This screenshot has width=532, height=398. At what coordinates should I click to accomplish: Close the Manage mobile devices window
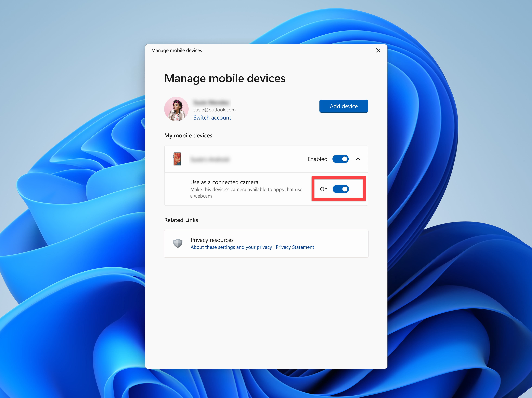pyautogui.click(x=378, y=50)
